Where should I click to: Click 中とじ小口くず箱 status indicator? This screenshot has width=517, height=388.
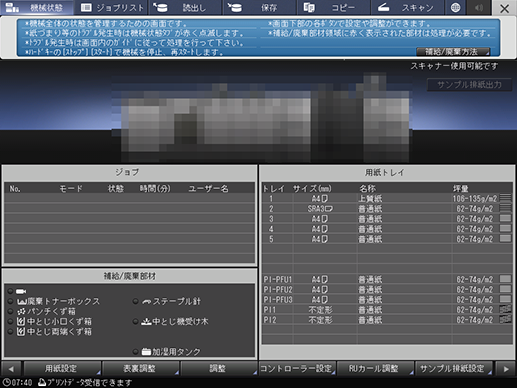pos(11,322)
